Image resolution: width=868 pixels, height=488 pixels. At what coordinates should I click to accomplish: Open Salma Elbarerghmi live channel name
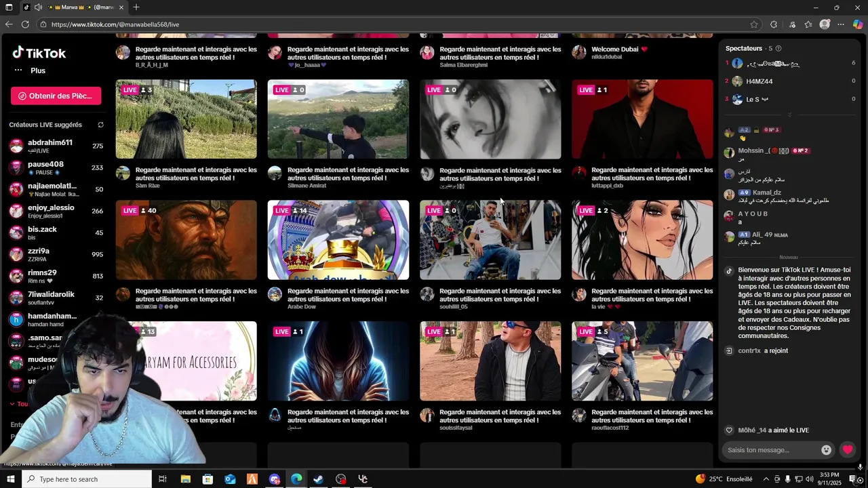tap(463, 65)
